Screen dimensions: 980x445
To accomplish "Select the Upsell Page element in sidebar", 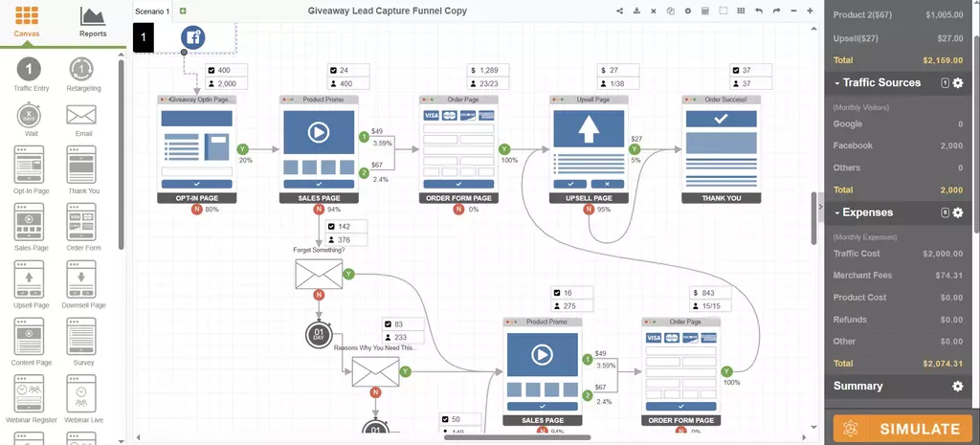I will [x=31, y=285].
